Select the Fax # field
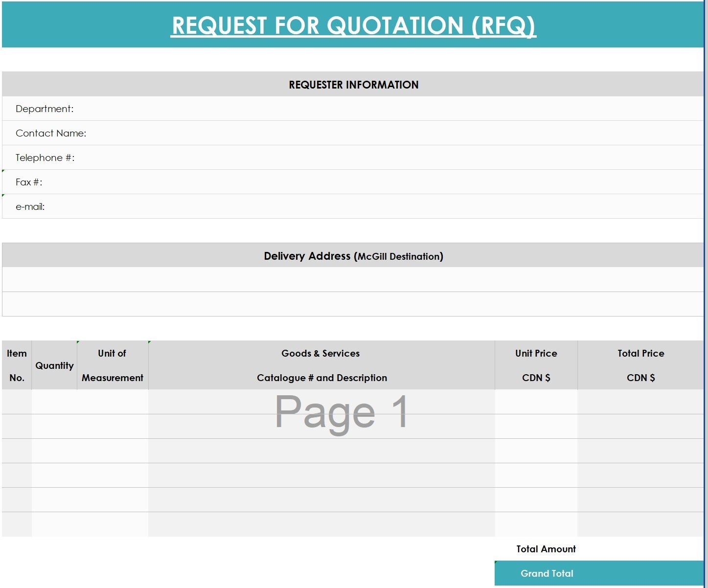 tap(353, 182)
